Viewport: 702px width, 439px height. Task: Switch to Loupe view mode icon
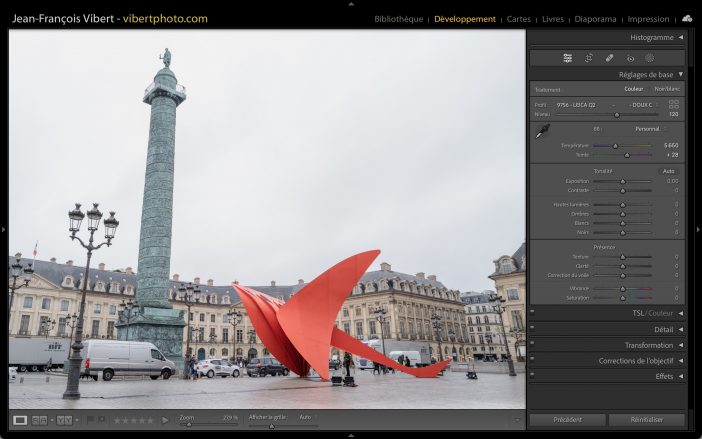pyautogui.click(x=20, y=420)
